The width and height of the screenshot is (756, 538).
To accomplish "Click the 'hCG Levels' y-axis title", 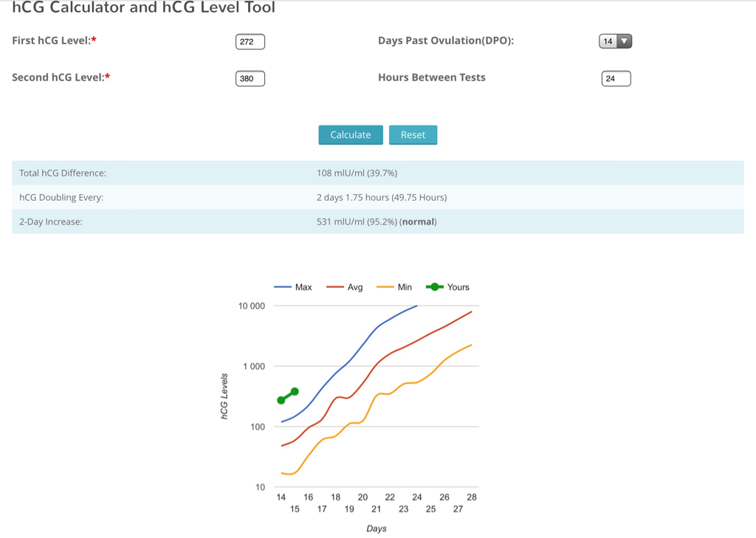I will pos(224,397).
